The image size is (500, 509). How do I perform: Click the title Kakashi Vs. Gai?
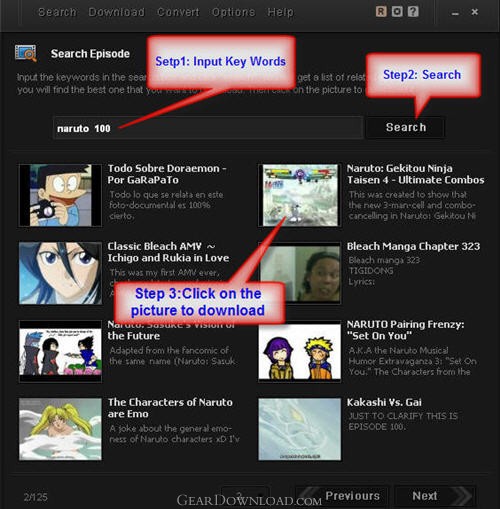pyautogui.click(x=384, y=402)
